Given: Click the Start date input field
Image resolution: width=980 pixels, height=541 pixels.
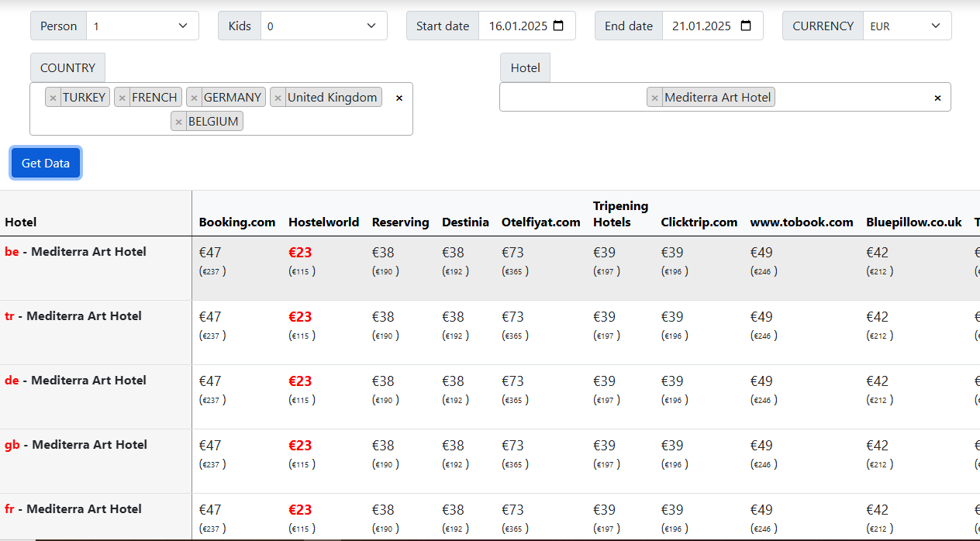Looking at the screenshot, I should [527, 26].
